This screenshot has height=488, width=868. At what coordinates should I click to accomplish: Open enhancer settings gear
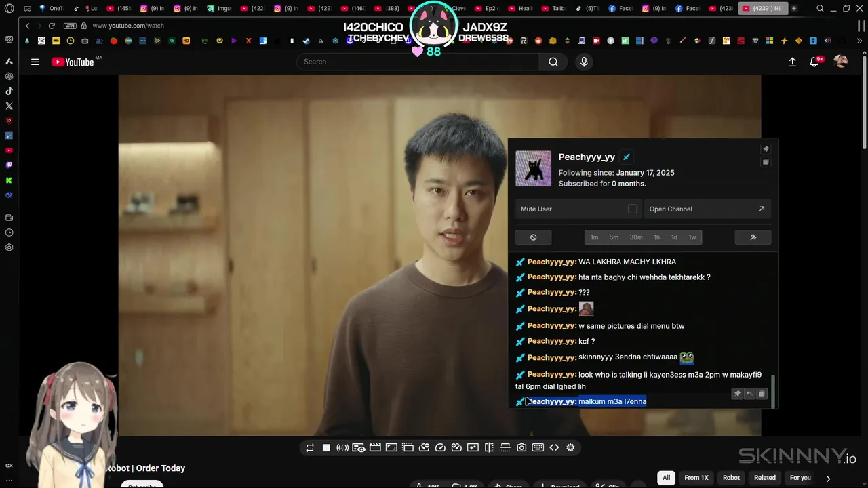(570, 447)
